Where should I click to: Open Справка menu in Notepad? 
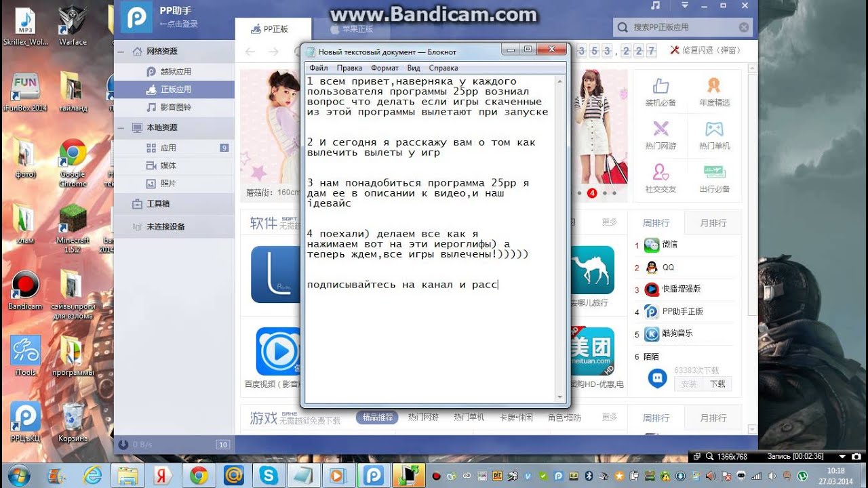click(443, 68)
